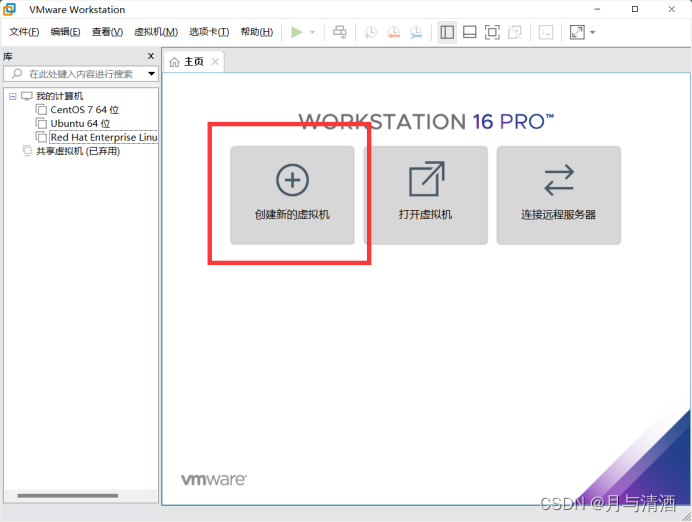Close the 库 library panel
The height and width of the screenshot is (522, 692).
(151, 56)
